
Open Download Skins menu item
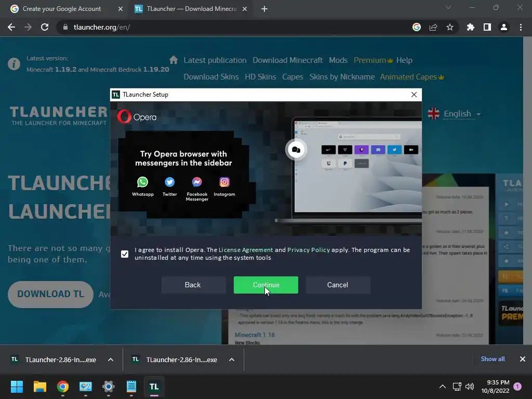[211, 77]
